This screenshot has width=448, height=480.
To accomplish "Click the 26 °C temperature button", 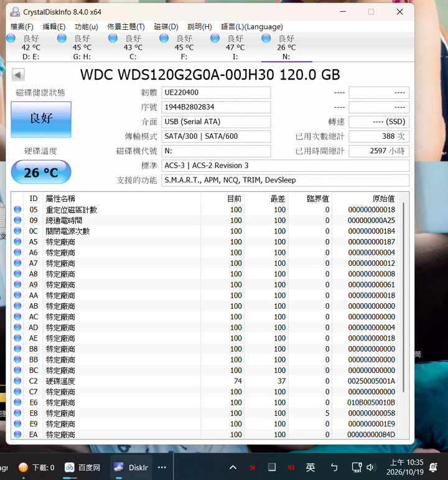I will 41,172.
